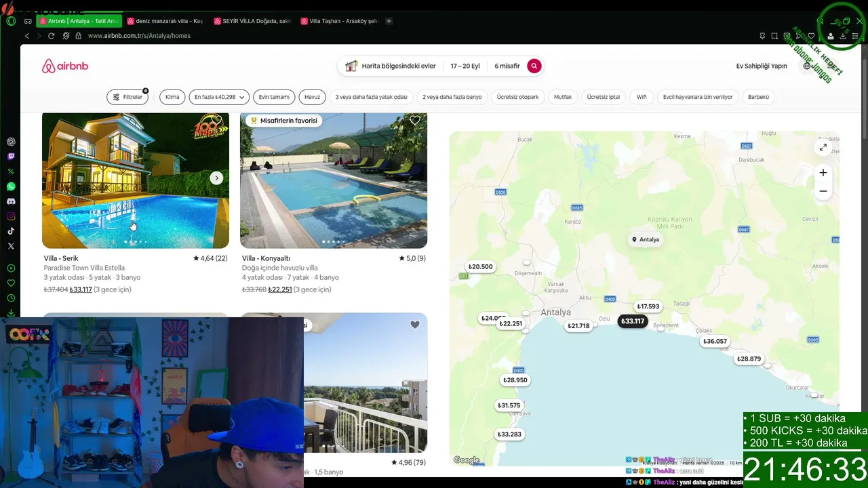Favorite the balcony-view listing with heart
Viewport: 868px width, 488px height.
point(415,325)
